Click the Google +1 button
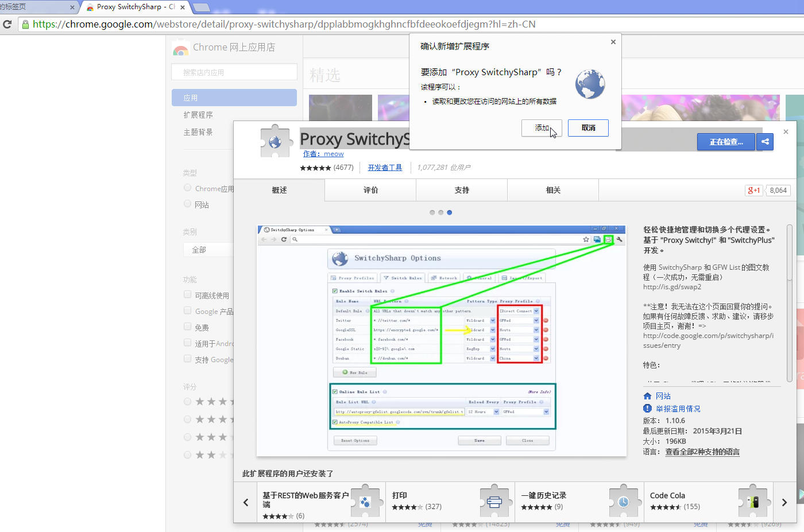804x532 pixels. click(754, 191)
